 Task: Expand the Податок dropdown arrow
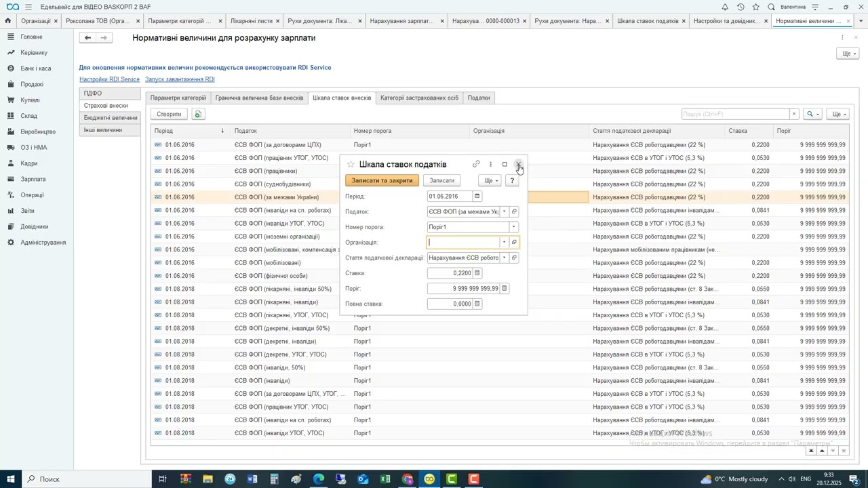[505, 211]
